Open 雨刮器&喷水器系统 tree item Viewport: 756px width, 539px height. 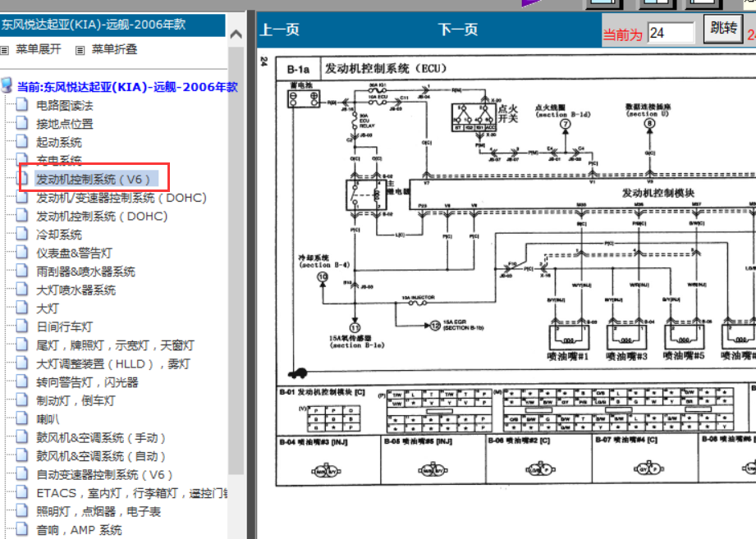click(x=85, y=272)
